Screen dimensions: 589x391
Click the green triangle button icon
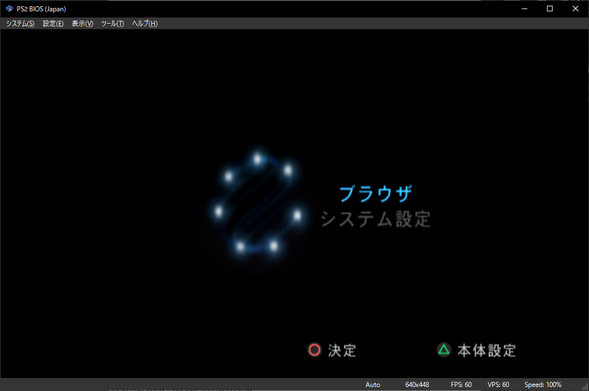tap(444, 350)
